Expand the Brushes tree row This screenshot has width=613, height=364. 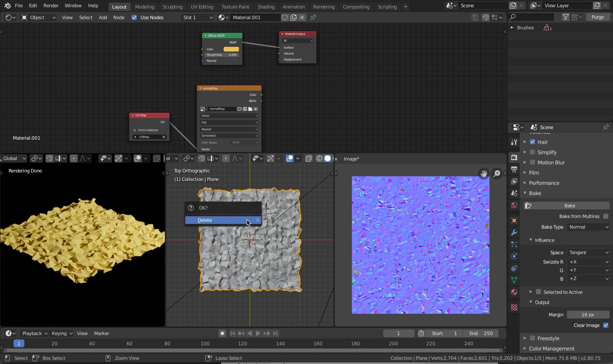(x=512, y=28)
